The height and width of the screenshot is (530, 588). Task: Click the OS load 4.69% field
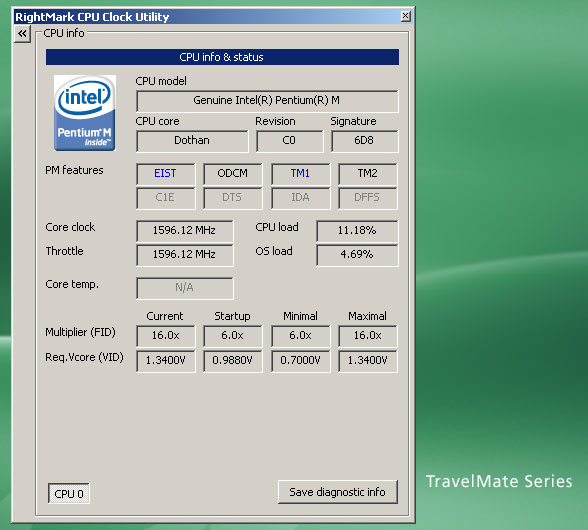(x=357, y=255)
